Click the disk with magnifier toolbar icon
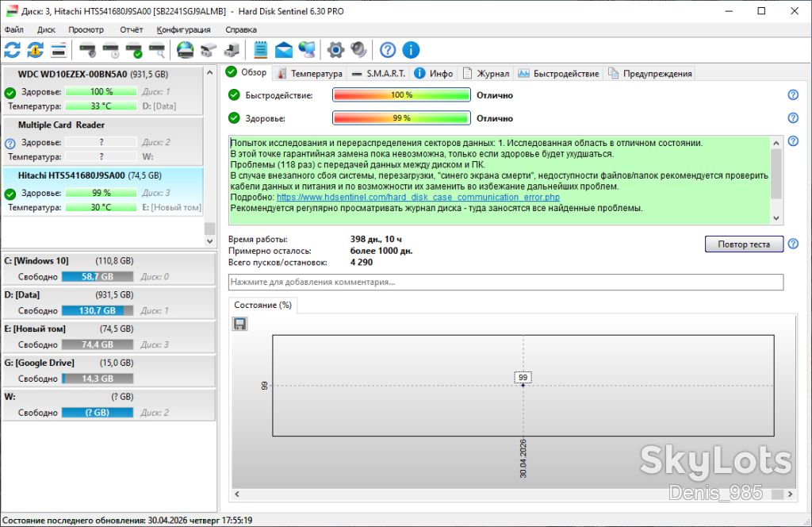The height and width of the screenshot is (527, 812). tap(157, 50)
